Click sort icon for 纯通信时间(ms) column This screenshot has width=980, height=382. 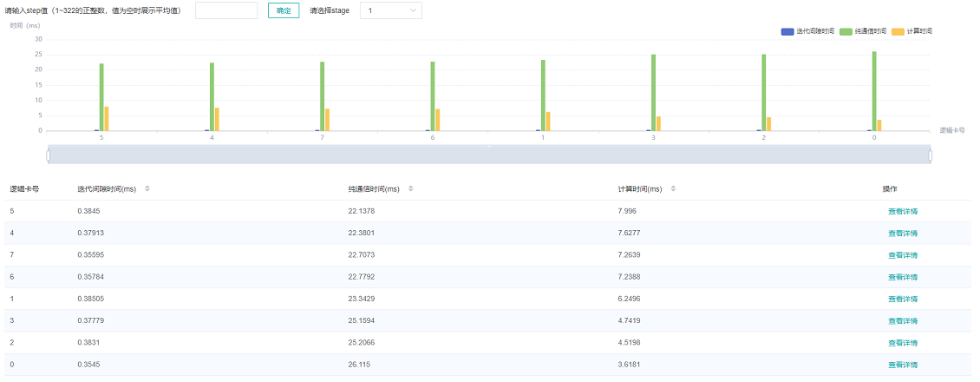click(410, 188)
